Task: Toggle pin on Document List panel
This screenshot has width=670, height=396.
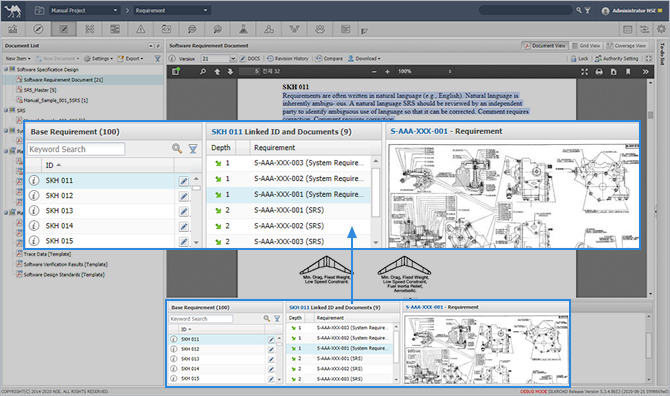Action: (x=158, y=46)
